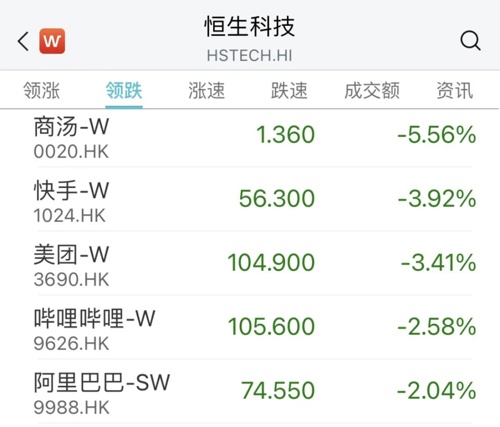Screen dimensions: 500x427
Task: Tap the back arrow icon
Action: click(23, 41)
